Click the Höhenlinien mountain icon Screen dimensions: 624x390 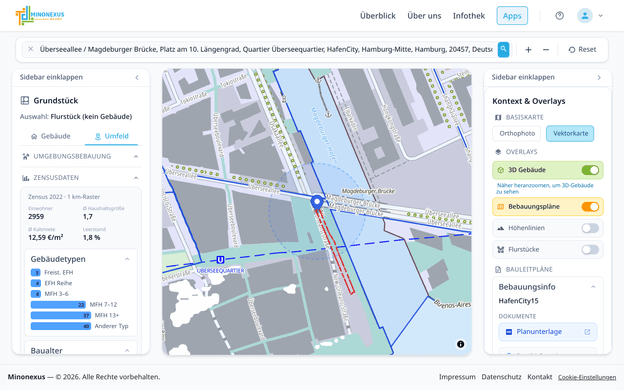[x=501, y=228]
